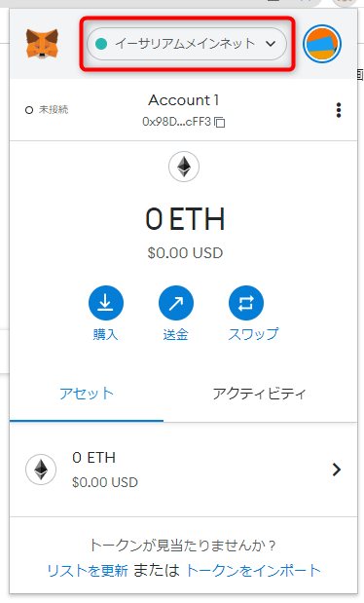Image resolution: width=364 pixels, height=603 pixels.
Task: Click the リストを更新 link
Action: point(88,571)
